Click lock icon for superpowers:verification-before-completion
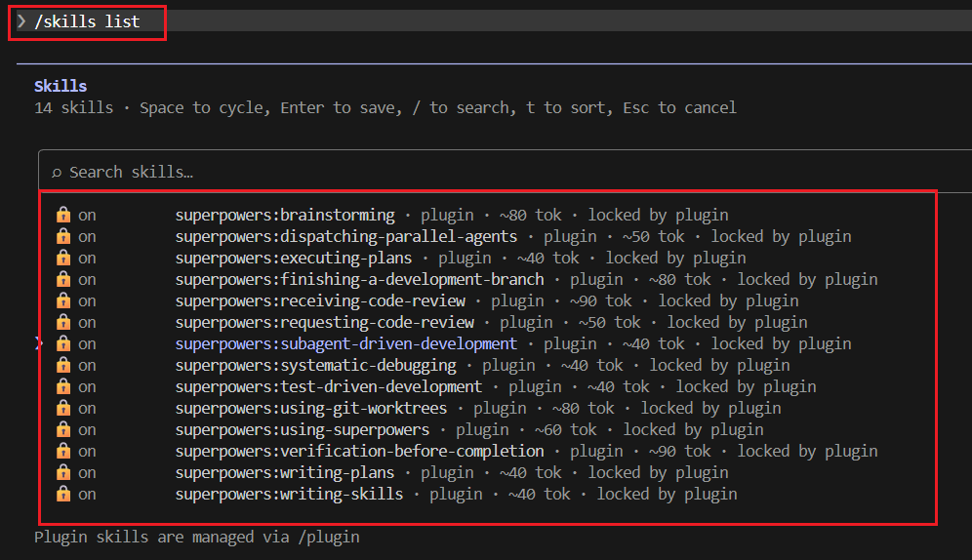The width and height of the screenshot is (972, 560). pyautogui.click(x=63, y=451)
